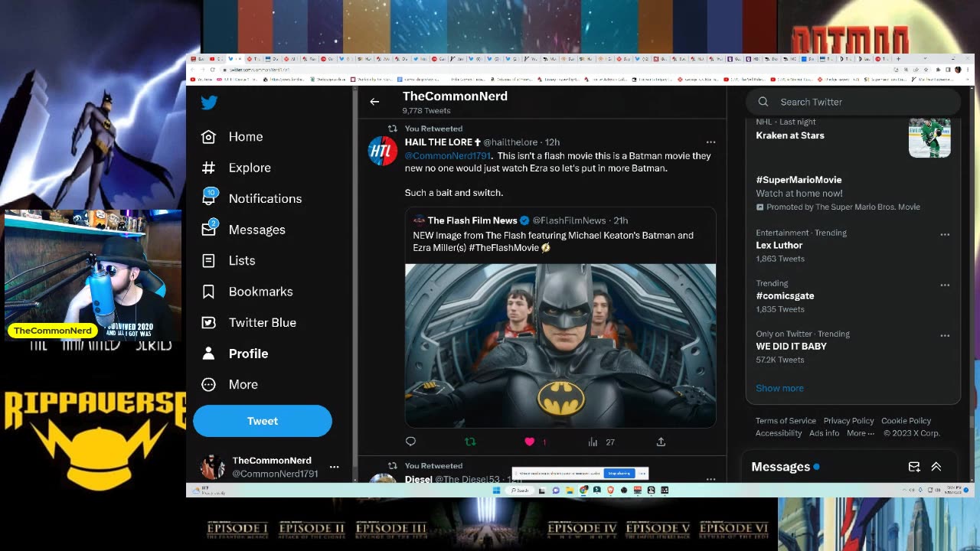Expand the footer More links menu
Image resolution: width=980 pixels, height=551 pixels.
pos(861,433)
